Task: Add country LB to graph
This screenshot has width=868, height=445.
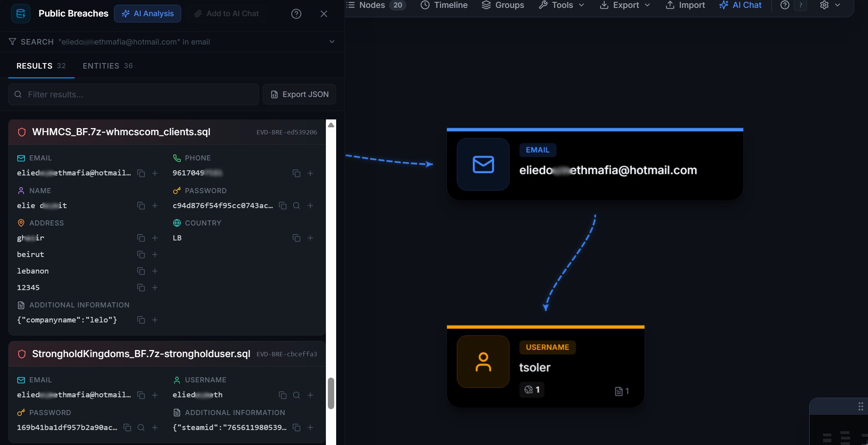Action: tap(311, 238)
